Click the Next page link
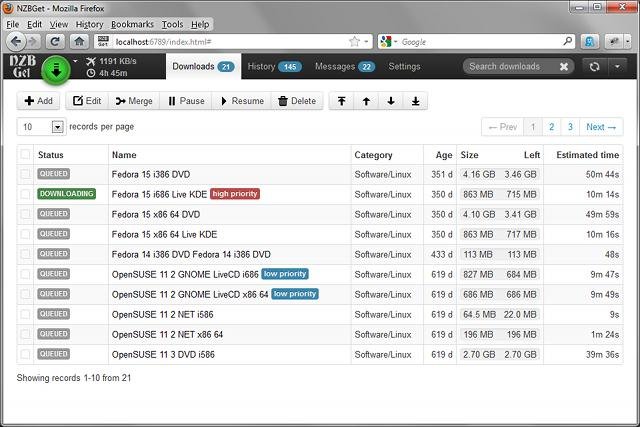The height and width of the screenshot is (427, 640). pos(601,127)
